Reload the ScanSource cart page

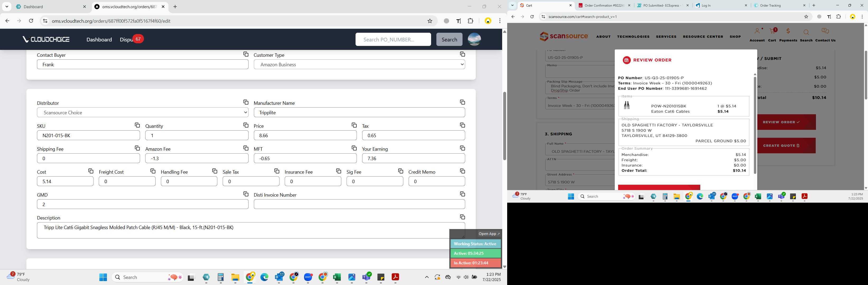pos(532,16)
